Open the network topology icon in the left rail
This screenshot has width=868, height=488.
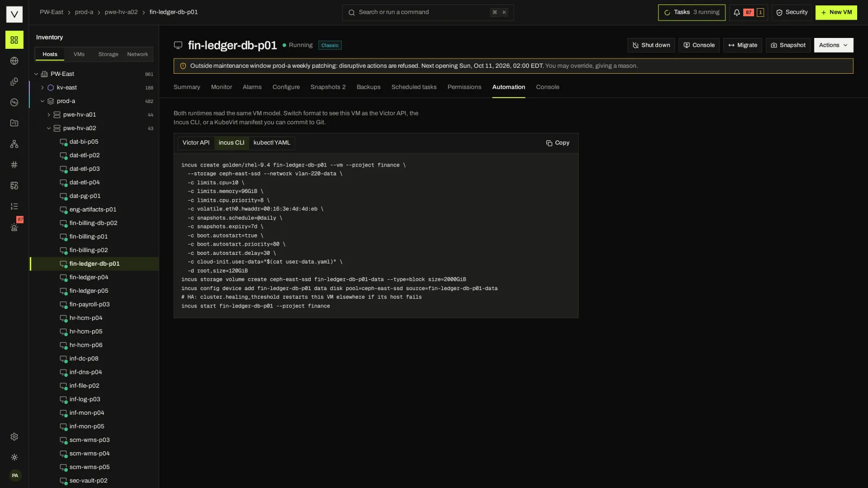[x=14, y=144]
